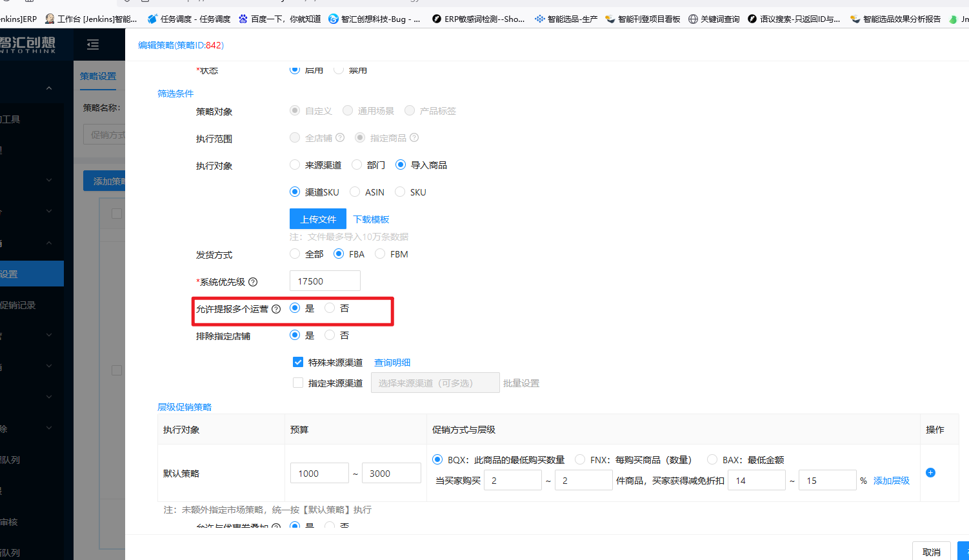
Task: Open the 关键词查询 bookmark
Action: click(x=714, y=19)
